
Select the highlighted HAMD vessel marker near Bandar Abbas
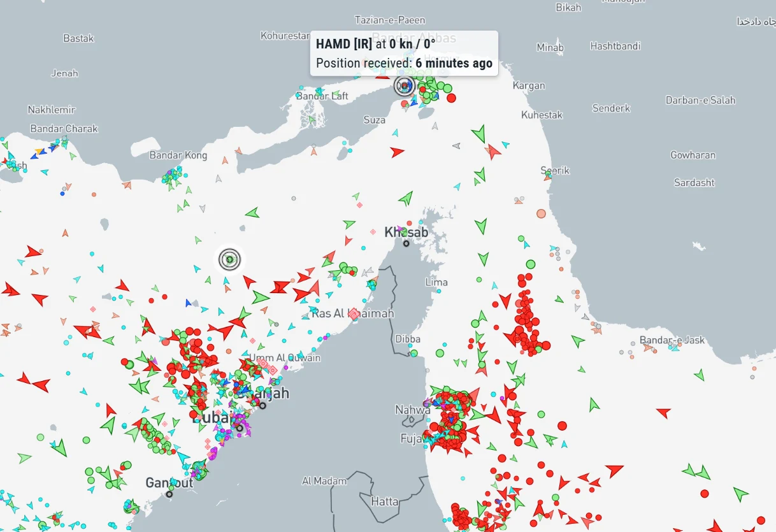tap(405, 86)
